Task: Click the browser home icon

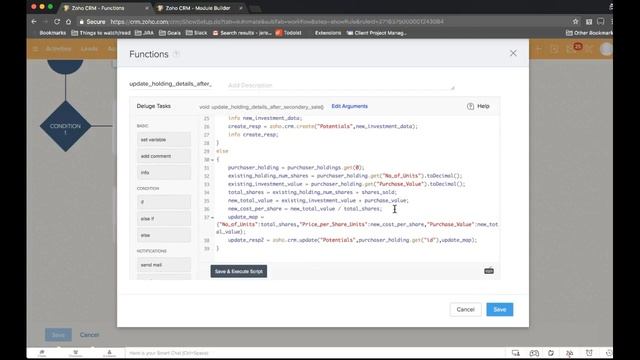Action: pos(68,22)
